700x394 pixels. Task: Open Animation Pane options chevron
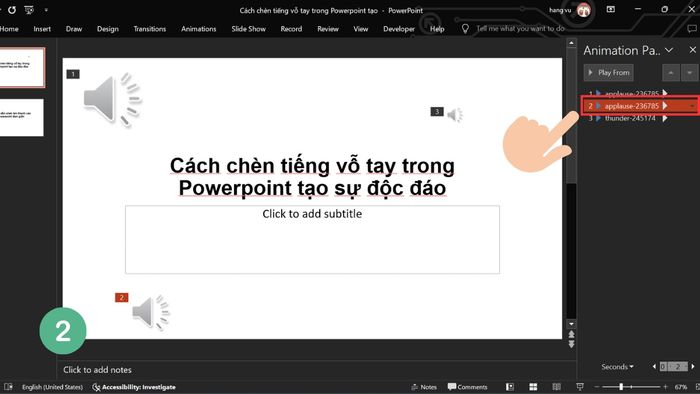669,50
